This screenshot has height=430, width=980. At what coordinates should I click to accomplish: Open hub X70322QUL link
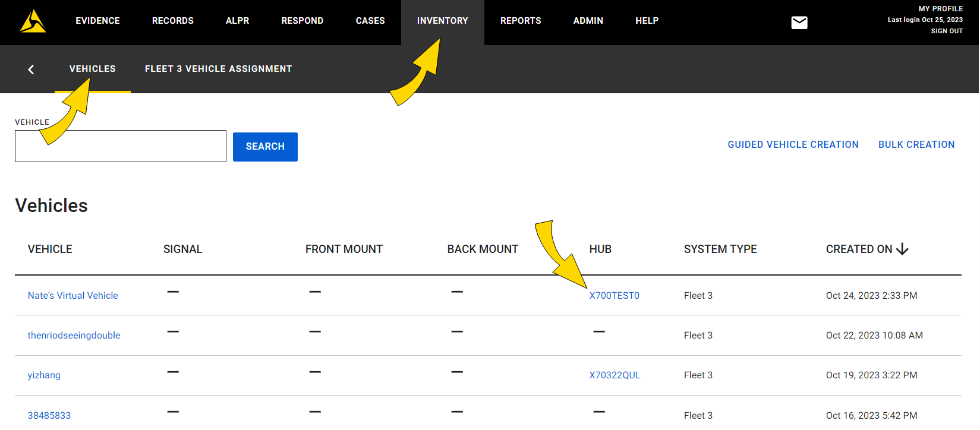[x=615, y=375]
